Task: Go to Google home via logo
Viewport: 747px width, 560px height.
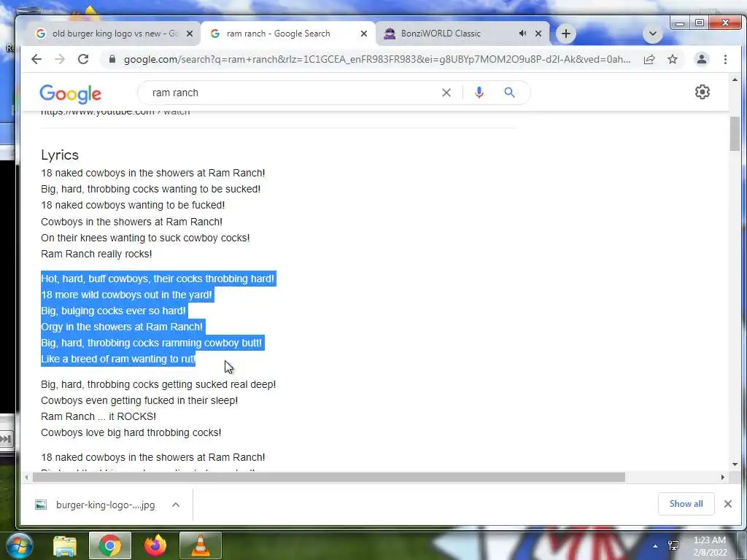Action: [71, 94]
